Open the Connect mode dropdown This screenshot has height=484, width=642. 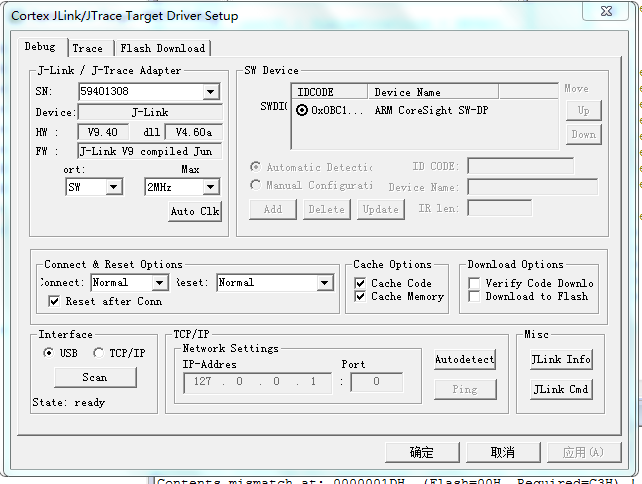coord(159,283)
